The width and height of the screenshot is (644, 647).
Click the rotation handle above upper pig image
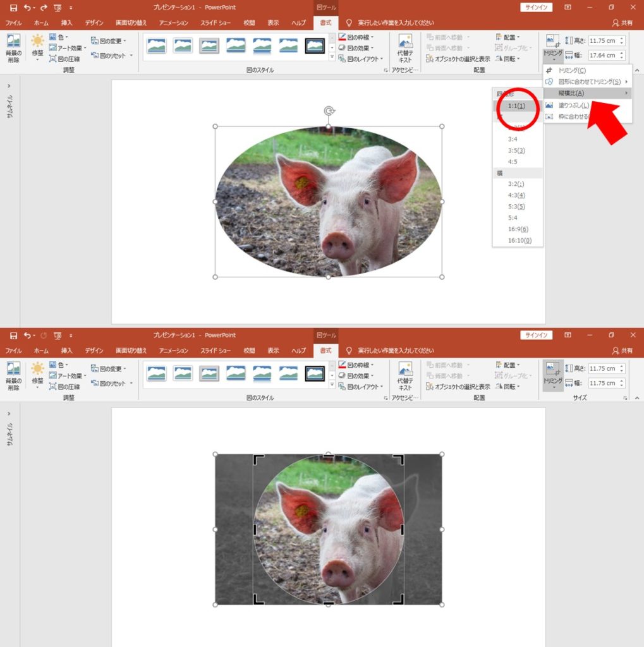(329, 111)
